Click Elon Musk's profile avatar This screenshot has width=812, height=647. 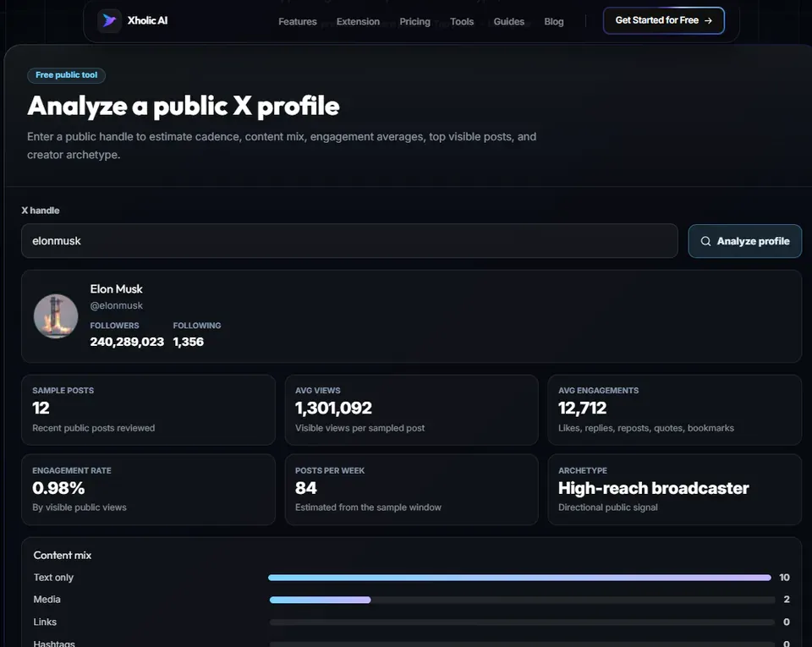coord(56,316)
